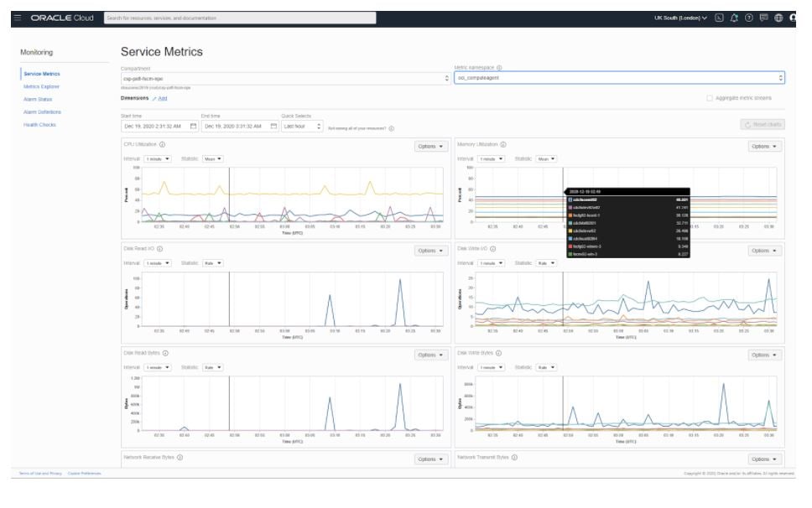Open the help question-mark icon
The width and height of the screenshot is (812, 508).
pos(749,18)
